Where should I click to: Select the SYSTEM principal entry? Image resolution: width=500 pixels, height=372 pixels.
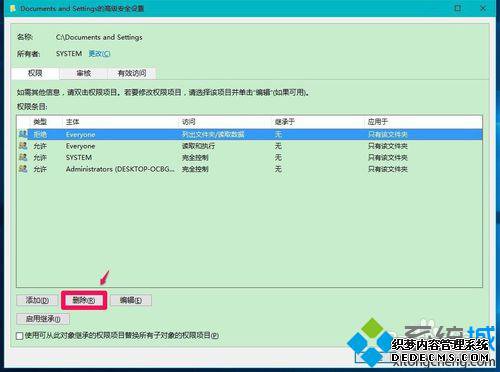pos(249,157)
